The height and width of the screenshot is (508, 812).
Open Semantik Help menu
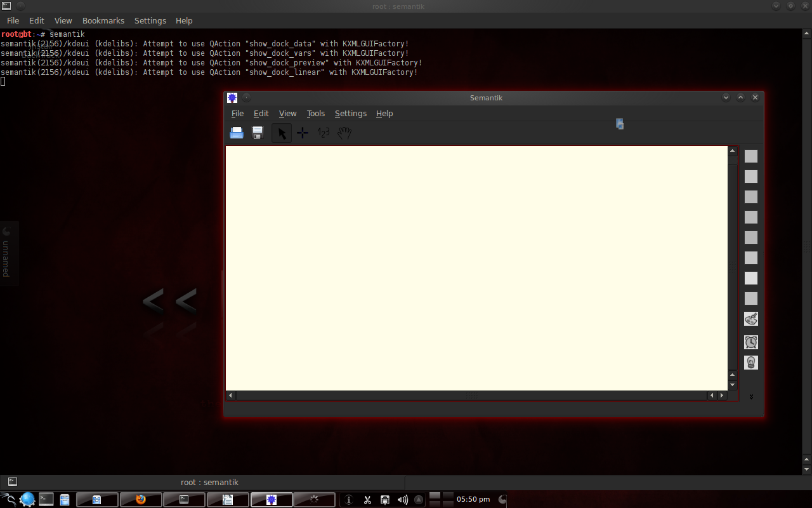[x=384, y=114]
